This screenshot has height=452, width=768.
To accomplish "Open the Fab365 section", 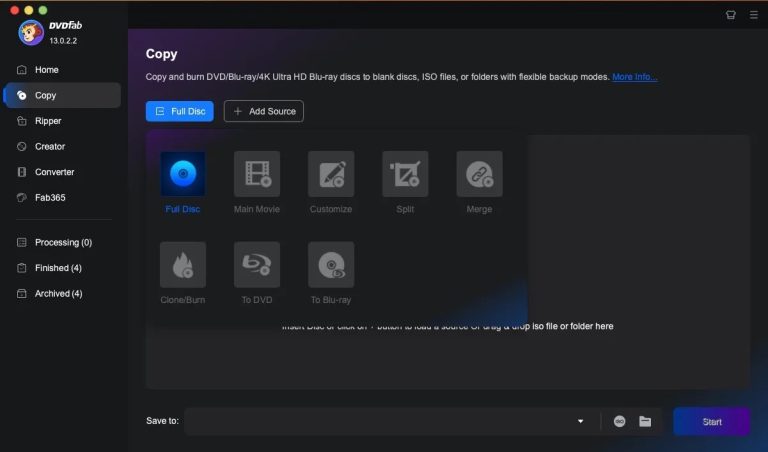I will pos(62,197).
